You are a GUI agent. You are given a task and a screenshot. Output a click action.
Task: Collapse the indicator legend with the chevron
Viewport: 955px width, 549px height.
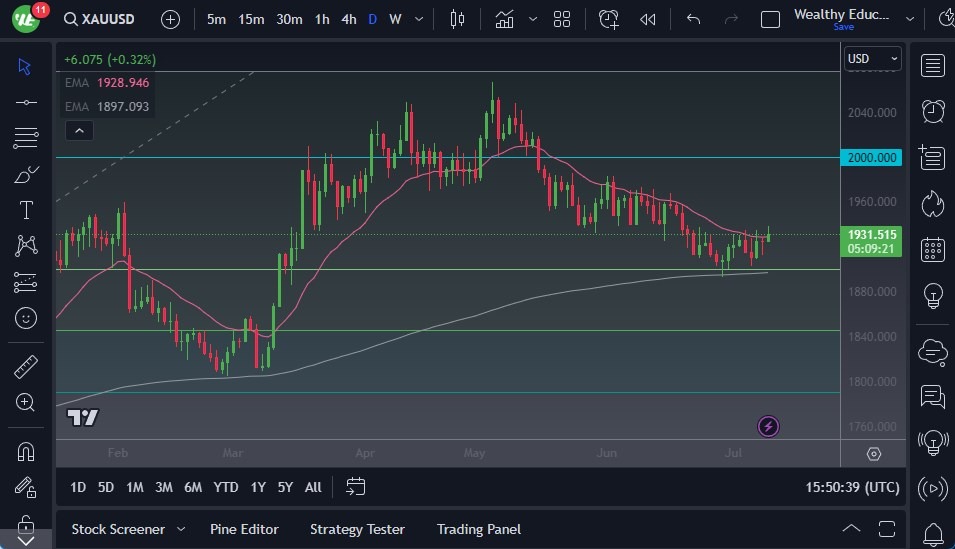pyautogui.click(x=79, y=130)
